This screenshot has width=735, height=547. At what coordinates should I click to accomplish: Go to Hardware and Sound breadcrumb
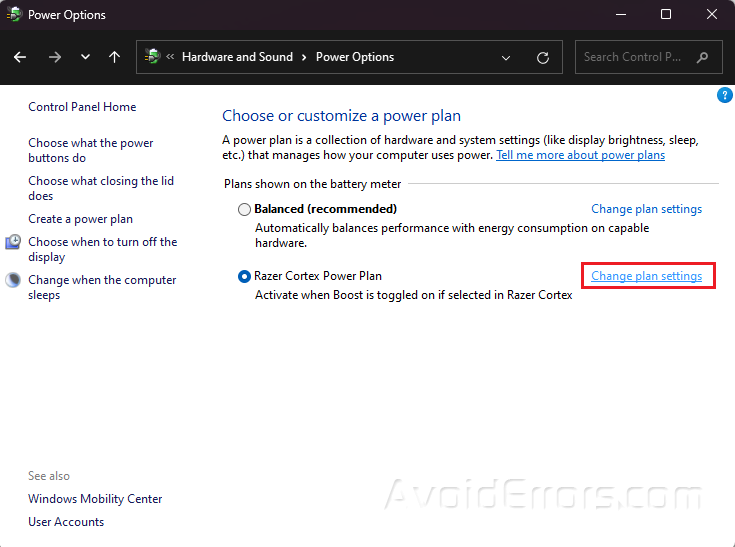coord(237,57)
